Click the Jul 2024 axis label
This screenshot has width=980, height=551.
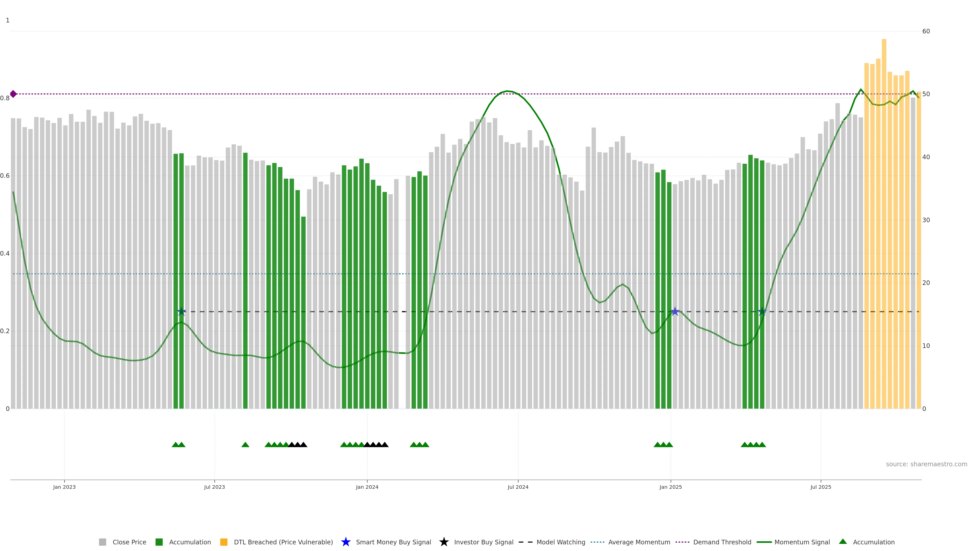[518, 487]
